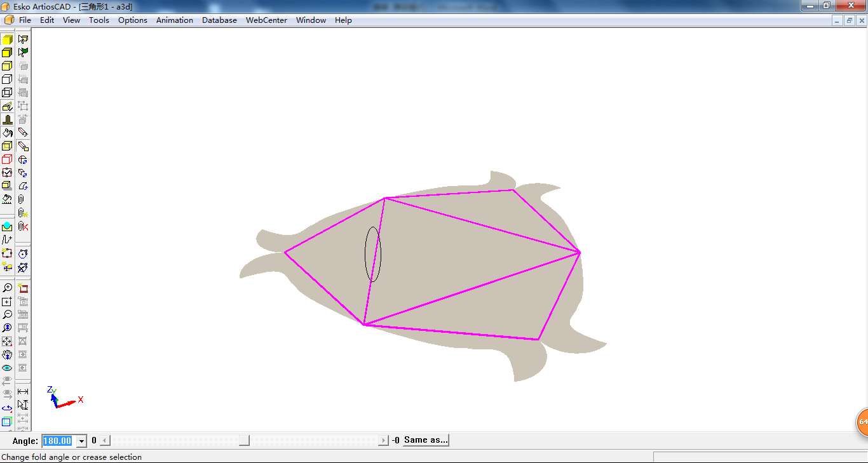Activate the pan hand tool
Screen dimensions: 868x463
tap(7, 354)
